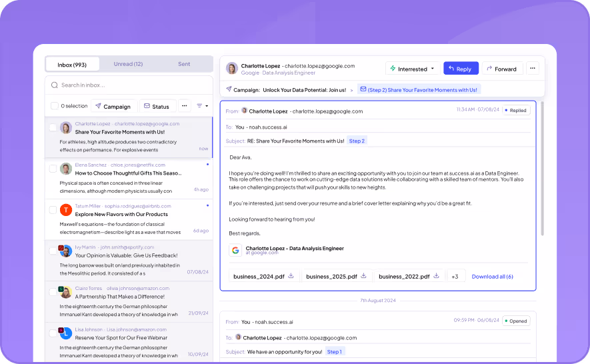Click small Charlotte avatar in second email To line
Screen dimensions: 590x364
pos(238,337)
